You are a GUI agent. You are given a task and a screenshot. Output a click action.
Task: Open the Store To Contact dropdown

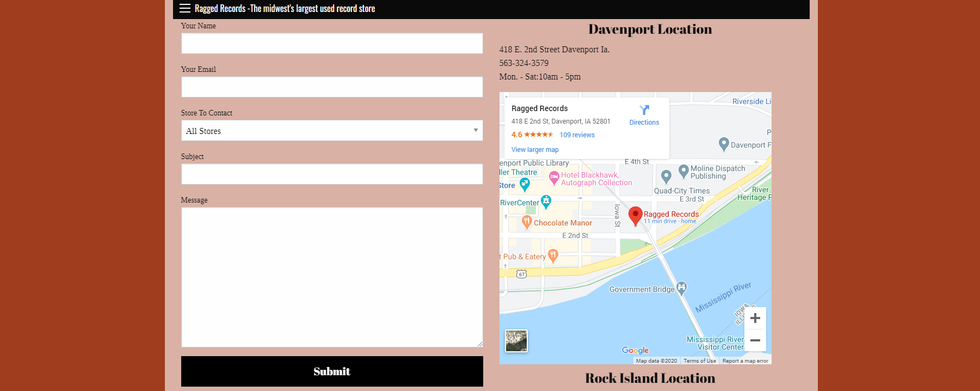[332, 131]
